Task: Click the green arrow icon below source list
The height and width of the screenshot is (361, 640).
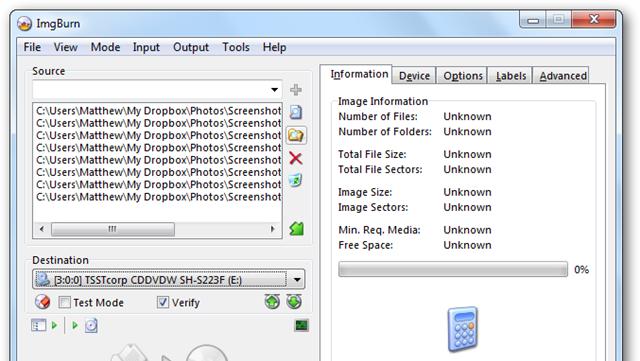Action: pyautogui.click(x=297, y=229)
